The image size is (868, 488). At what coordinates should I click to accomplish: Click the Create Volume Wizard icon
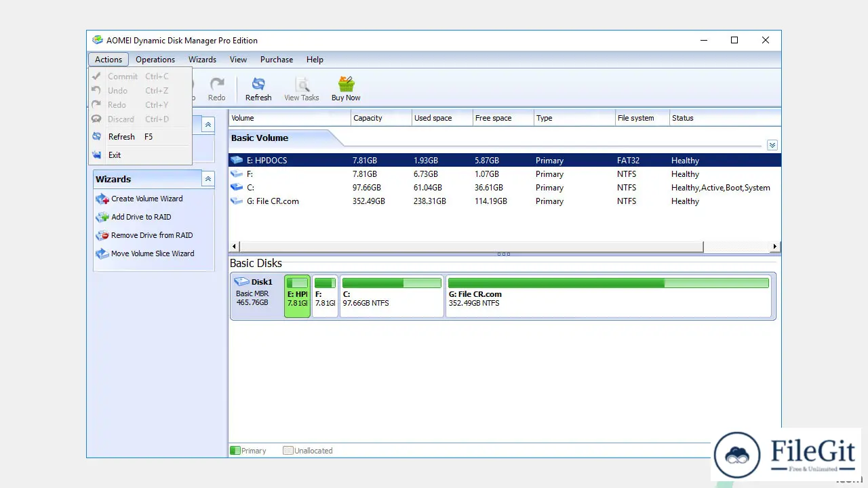[102, 199]
